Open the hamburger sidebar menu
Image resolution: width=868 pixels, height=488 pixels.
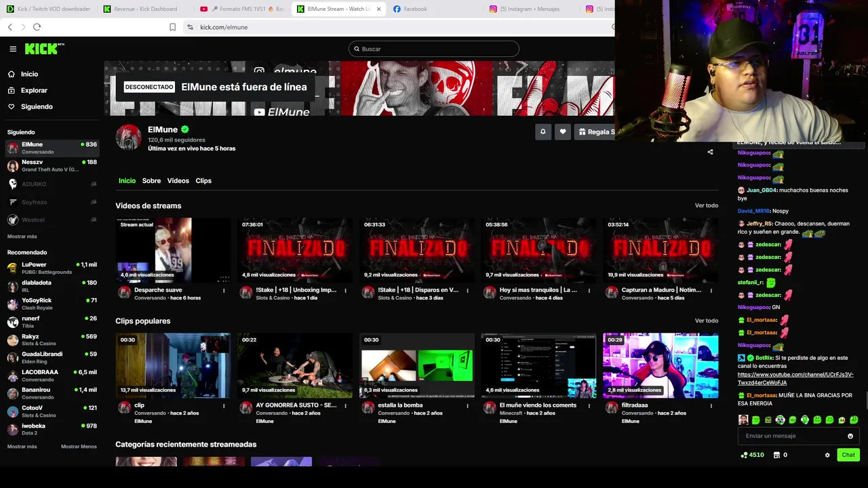coord(13,49)
